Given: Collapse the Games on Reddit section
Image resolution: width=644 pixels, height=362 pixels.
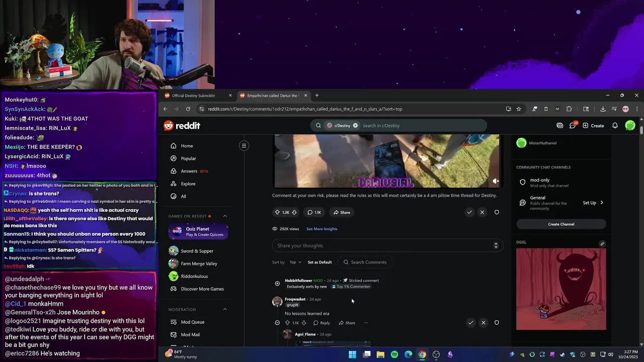Looking at the screenshot, I should pos(225,216).
